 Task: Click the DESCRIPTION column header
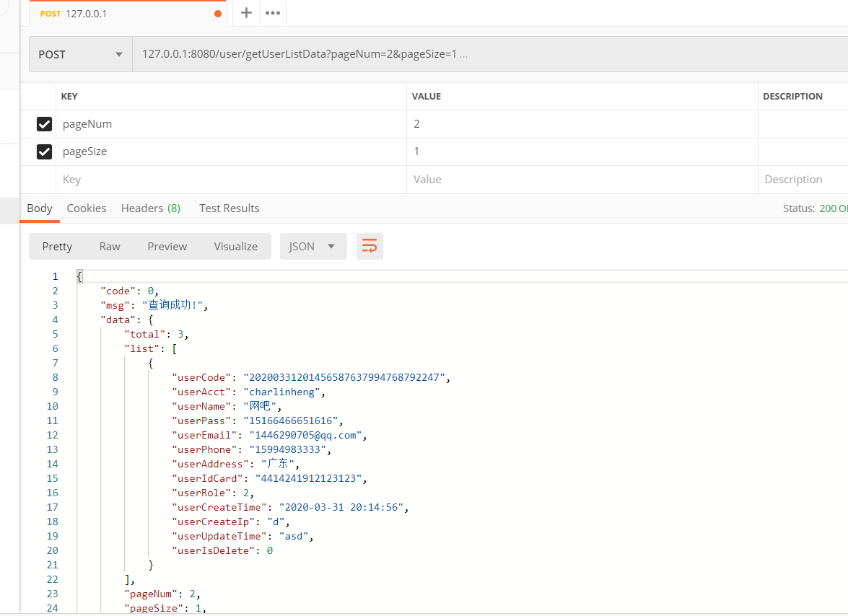click(792, 96)
